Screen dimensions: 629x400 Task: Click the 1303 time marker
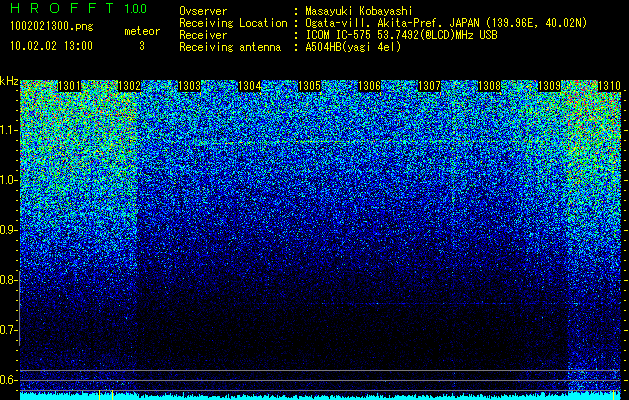click(189, 86)
